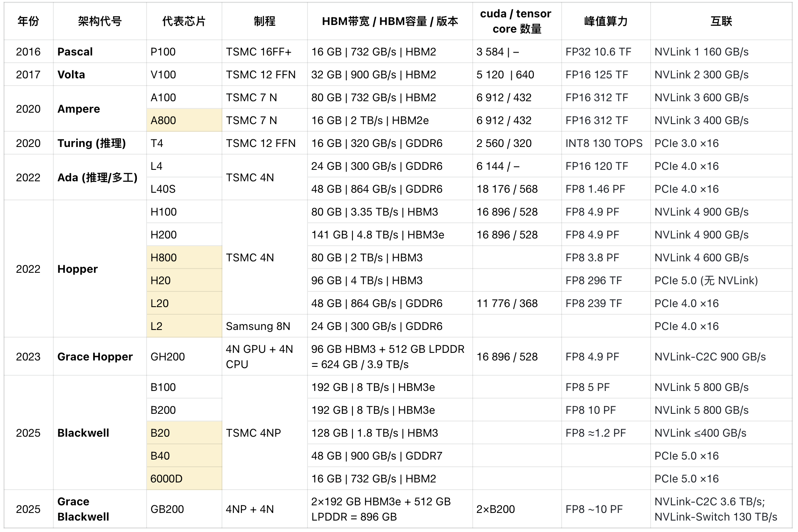Screen dimensions: 798x532
Task: Select the T4 chip cell
Action: [x=184, y=143]
